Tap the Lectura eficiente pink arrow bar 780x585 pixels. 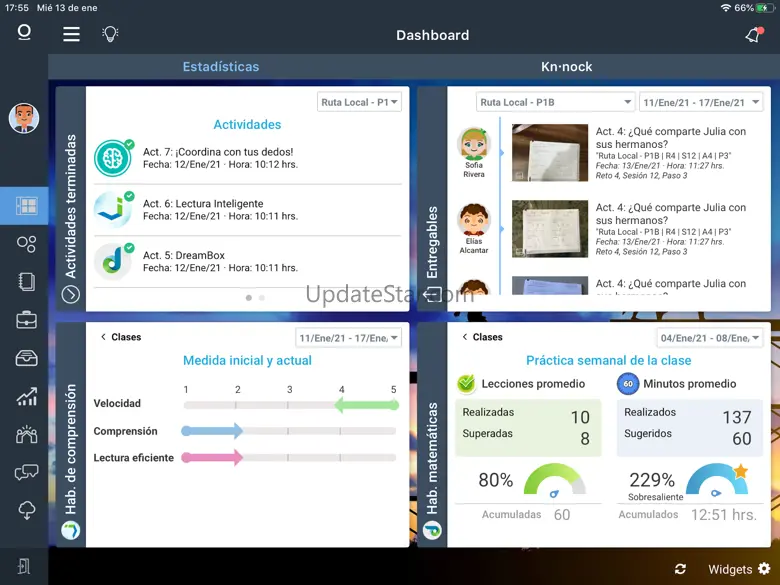coord(212,457)
